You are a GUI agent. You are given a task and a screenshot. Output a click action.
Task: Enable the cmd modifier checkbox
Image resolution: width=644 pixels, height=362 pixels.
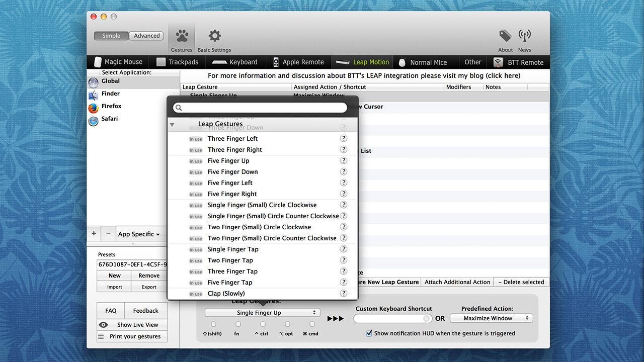tap(312, 324)
